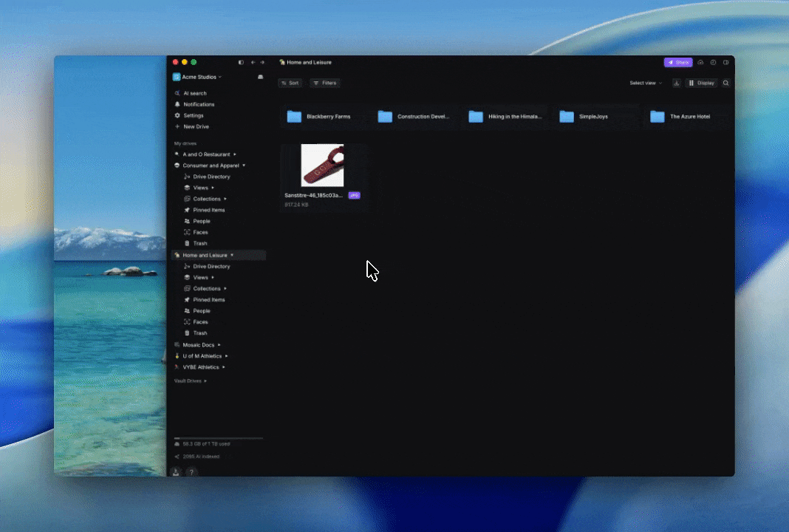Open the history clock icon
The height and width of the screenshot is (532, 789).
click(x=713, y=63)
